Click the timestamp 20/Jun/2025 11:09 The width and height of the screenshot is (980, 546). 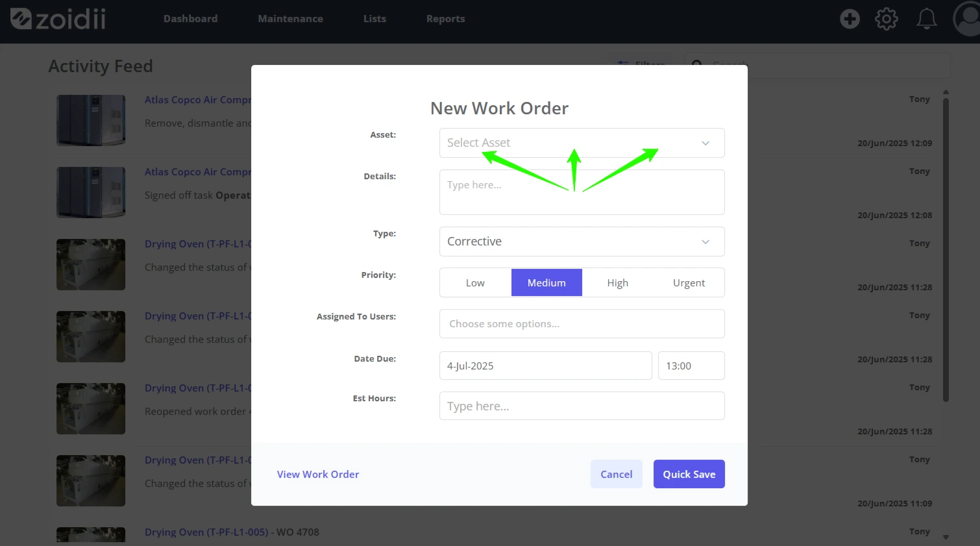[894, 503]
